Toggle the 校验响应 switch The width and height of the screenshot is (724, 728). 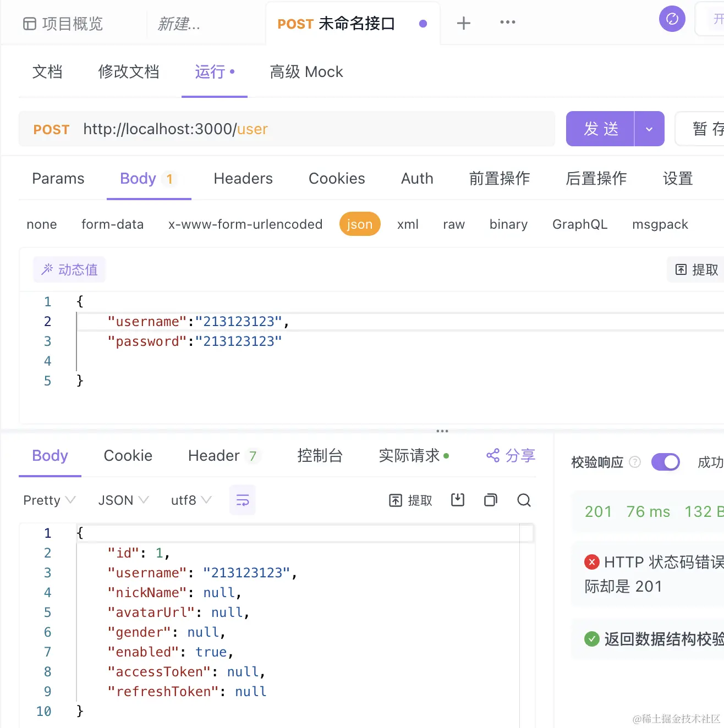[666, 462]
